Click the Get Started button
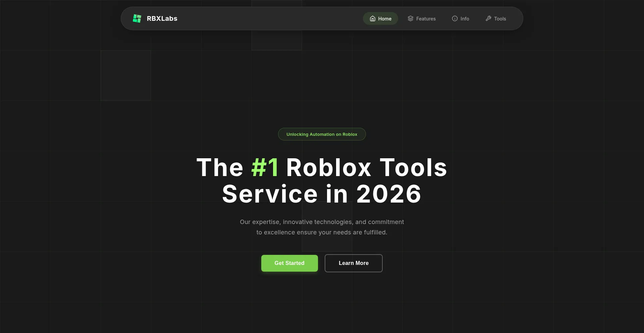The height and width of the screenshot is (333, 644). pos(289,263)
